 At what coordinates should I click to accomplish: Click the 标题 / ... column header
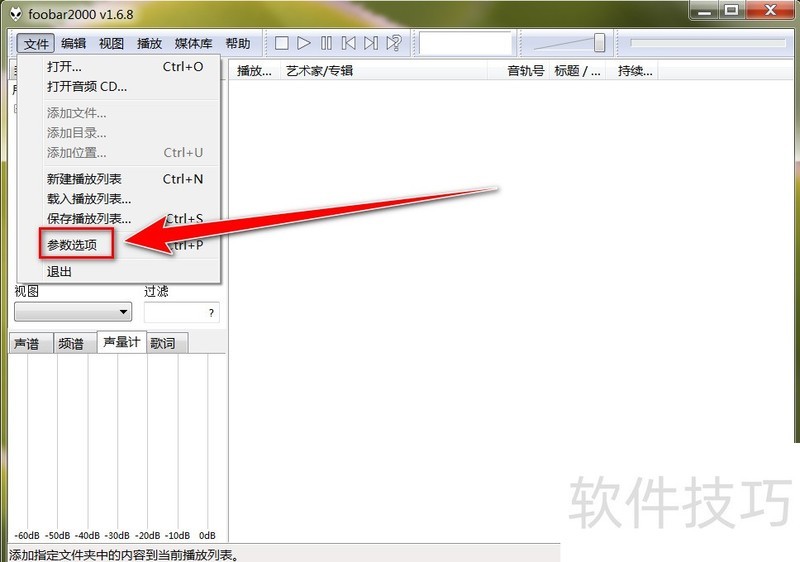tap(577, 71)
